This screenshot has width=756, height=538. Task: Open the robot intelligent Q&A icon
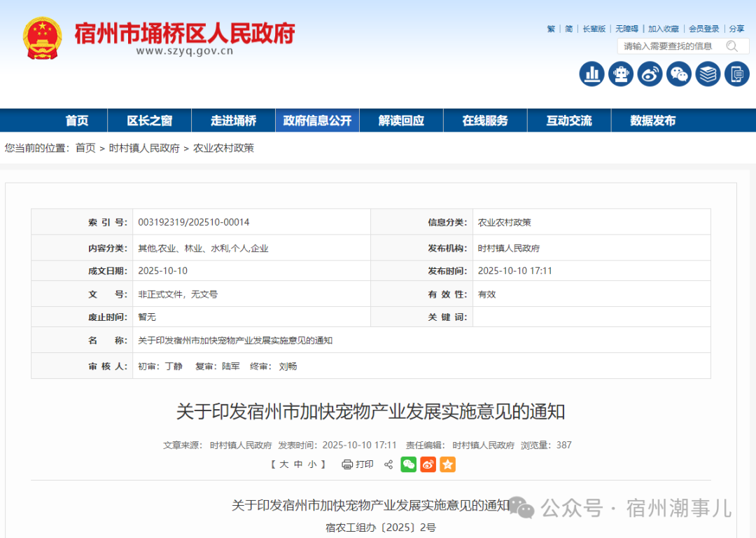coord(620,74)
